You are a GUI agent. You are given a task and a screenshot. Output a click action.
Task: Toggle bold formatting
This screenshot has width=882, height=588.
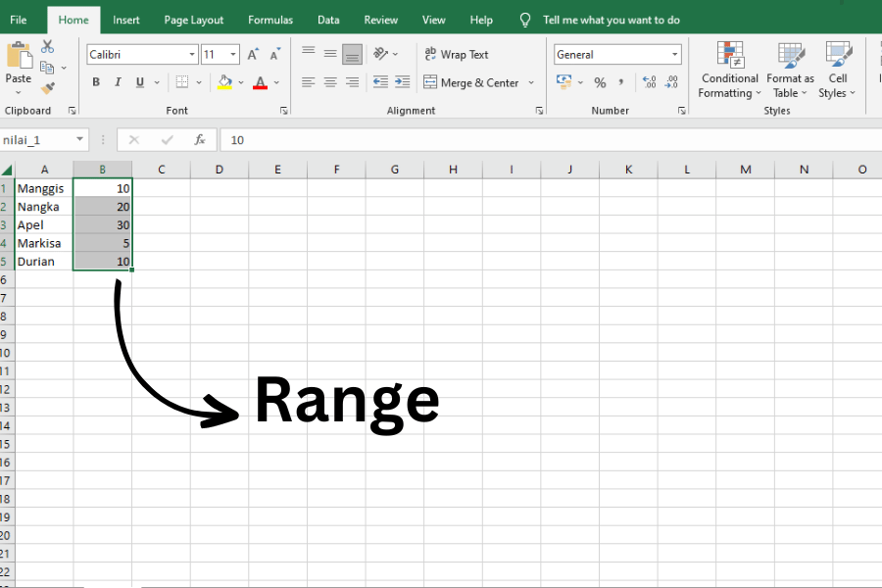coord(95,82)
